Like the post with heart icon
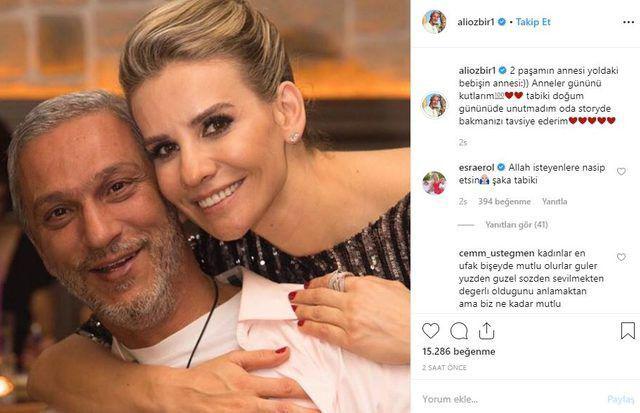 point(431,330)
